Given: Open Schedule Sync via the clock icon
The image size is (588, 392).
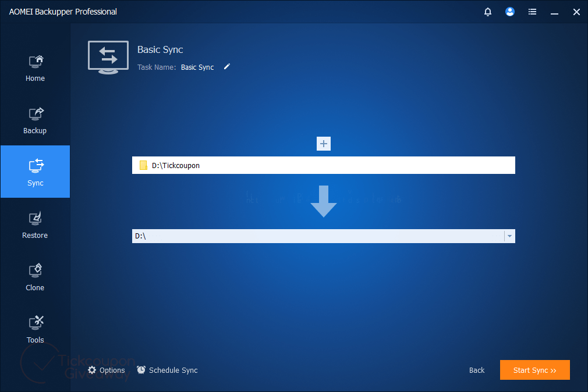Looking at the screenshot, I should [140, 370].
